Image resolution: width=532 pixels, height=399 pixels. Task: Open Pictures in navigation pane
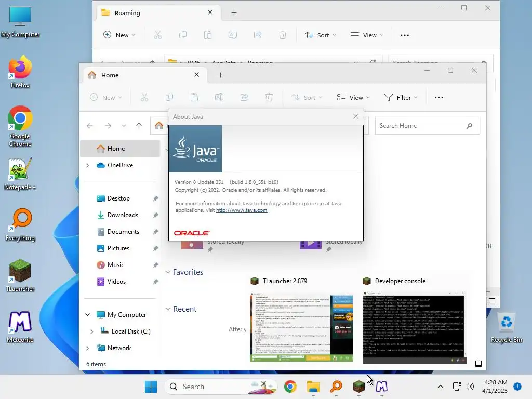120,248
